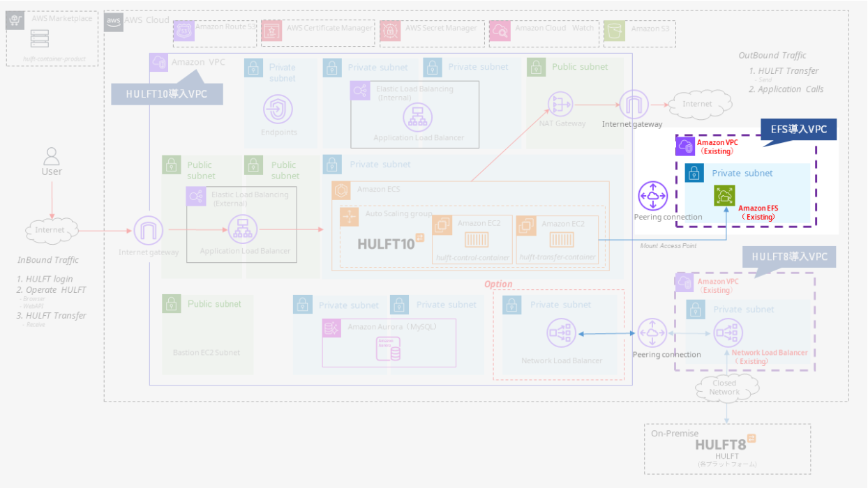Screen dimensions: 868x488
Task: Click the HULFT8 VPC cloud icon
Action: click(x=684, y=282)
